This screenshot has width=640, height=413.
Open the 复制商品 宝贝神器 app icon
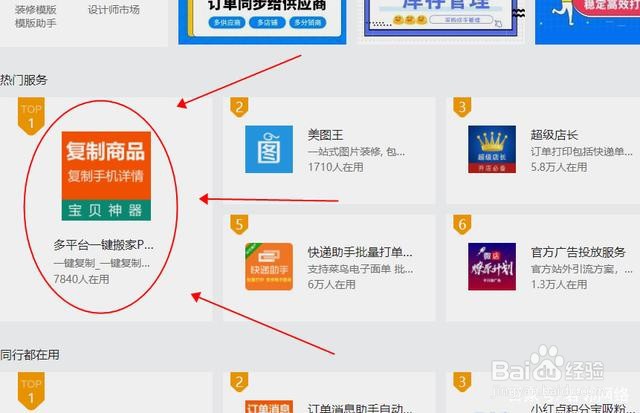click(106, 176)
